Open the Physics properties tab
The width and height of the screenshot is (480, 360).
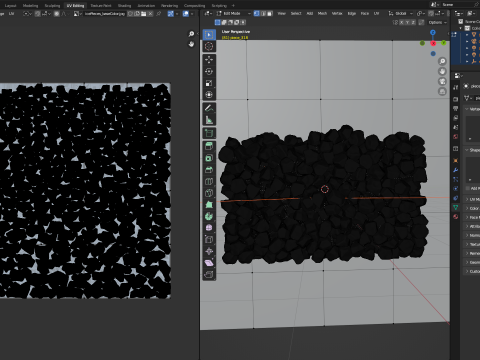click(x=456, y=189)
